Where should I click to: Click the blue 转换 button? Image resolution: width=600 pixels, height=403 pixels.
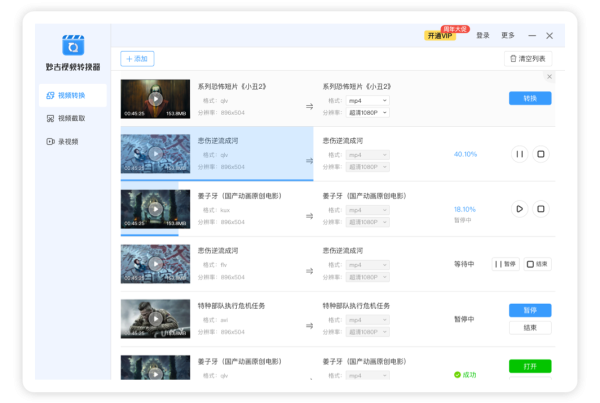point(529,98)
